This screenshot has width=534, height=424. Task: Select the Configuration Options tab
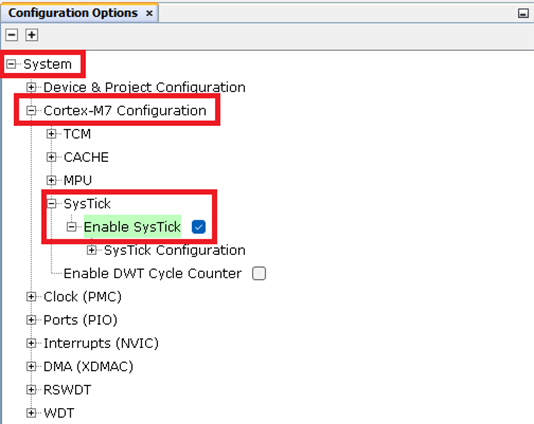click(73, 13)
